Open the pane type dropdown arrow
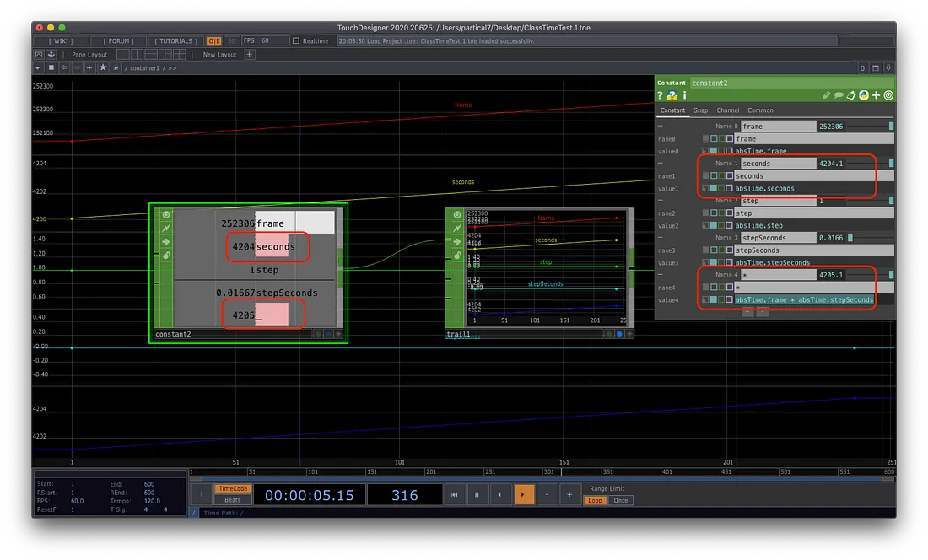This screenshot has width=928, height=560. click(x=38, y=67)
